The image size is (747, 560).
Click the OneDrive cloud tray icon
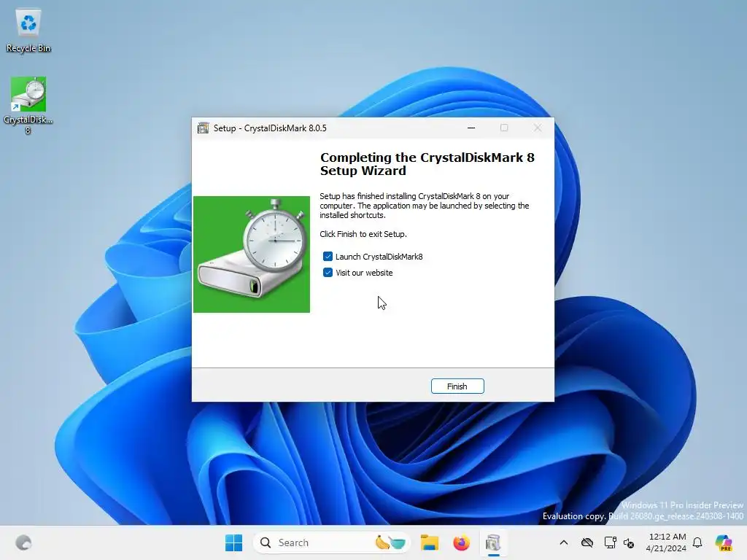click(587, 542)
